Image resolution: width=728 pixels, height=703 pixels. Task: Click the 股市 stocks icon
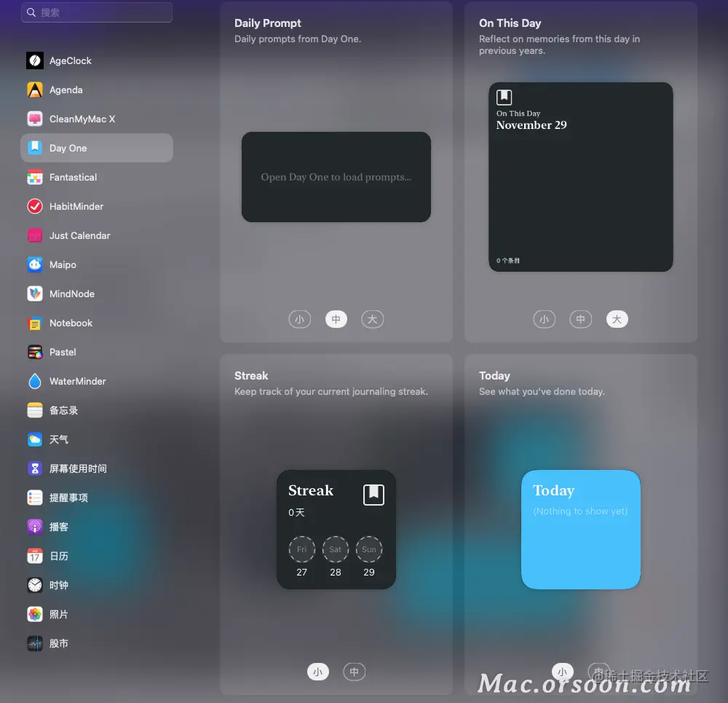coord(35,643)
